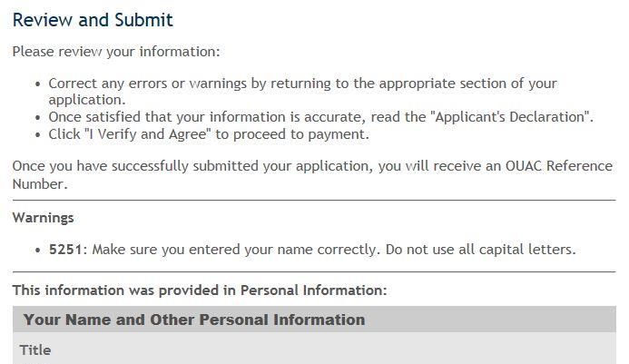Click the "Once you have successfully submitted" paragraph
Screen dimensions: 629x364
[312, 175]
